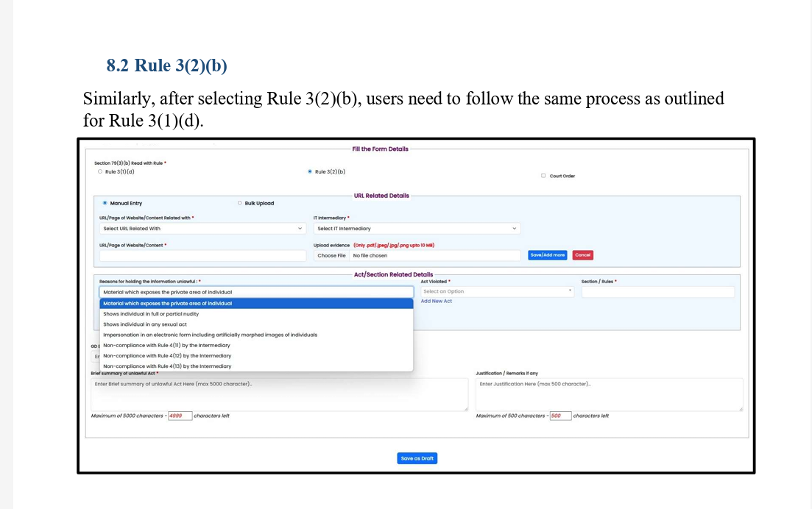The height and width of the screenshot is (509, 812).
Task: Expand the Select IT Intermediary dropdown
Action: [x=417, y=229]
